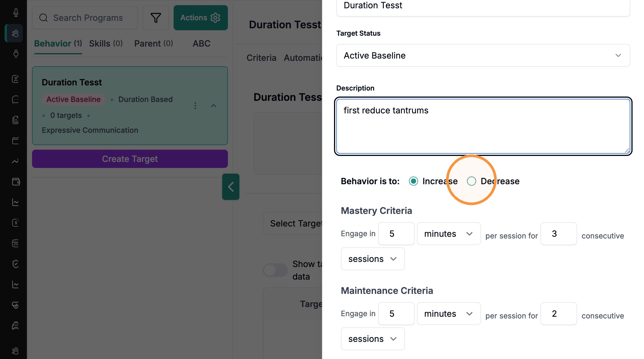Click the Actions button
The image size is (644, 359).
point(200,18)
